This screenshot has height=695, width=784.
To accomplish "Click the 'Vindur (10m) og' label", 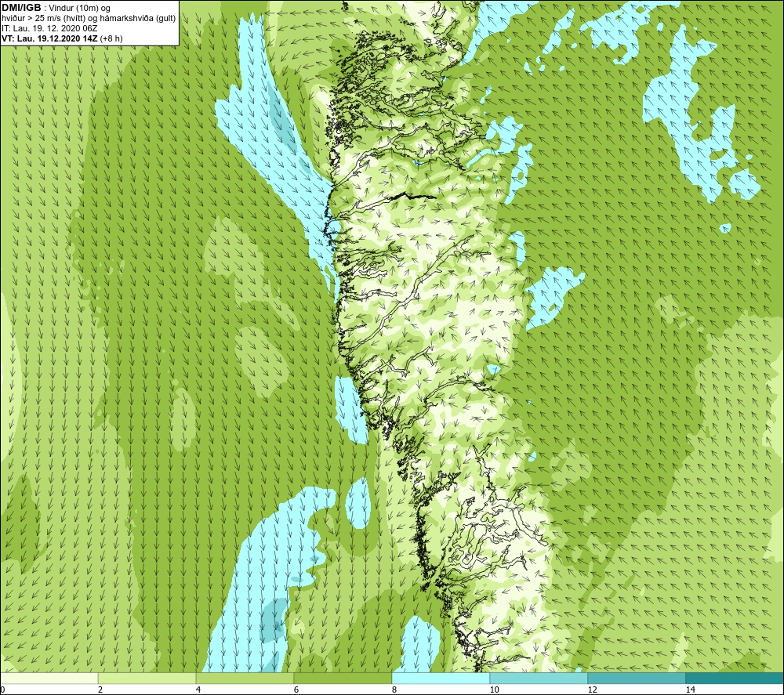I will click(x=81, y=9).
